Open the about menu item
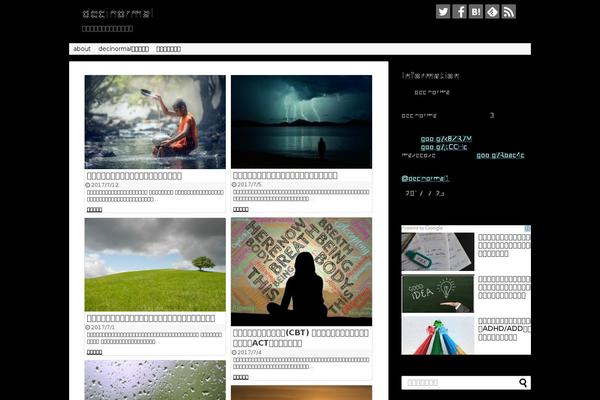 [x=82, y=49]
